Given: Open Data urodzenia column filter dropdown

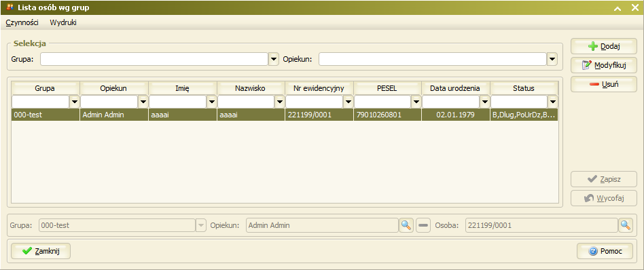Looking at the screenshot, I should click(x=485, y=101).
